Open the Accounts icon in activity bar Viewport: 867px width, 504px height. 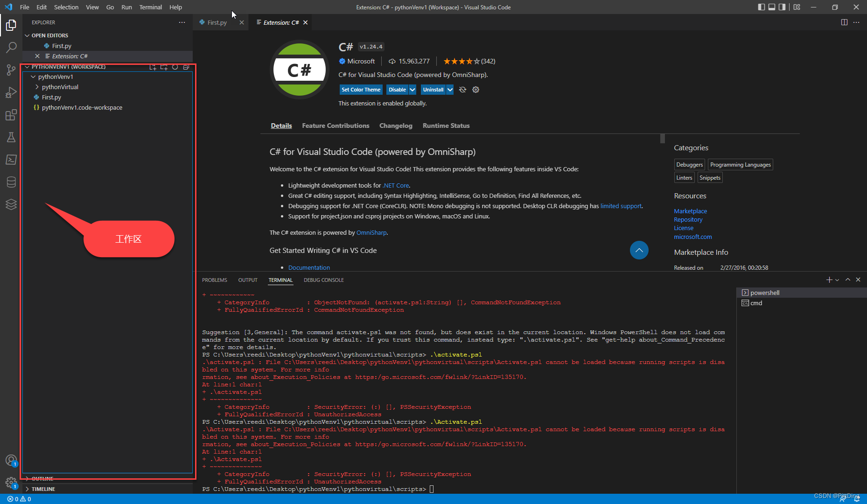coord(11,461)
